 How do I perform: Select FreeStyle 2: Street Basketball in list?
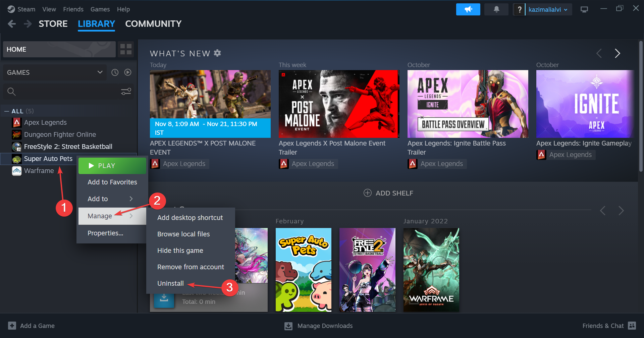tap(68, 147)
